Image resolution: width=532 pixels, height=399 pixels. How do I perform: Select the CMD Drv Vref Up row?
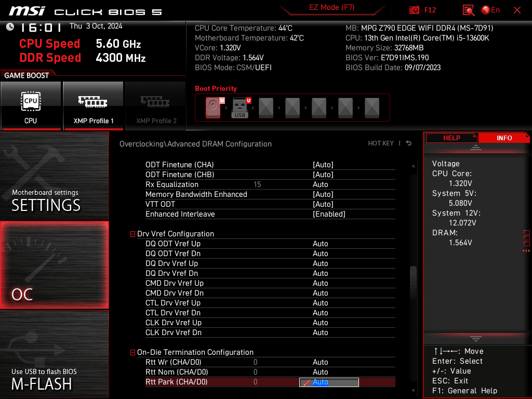(270, 283)
